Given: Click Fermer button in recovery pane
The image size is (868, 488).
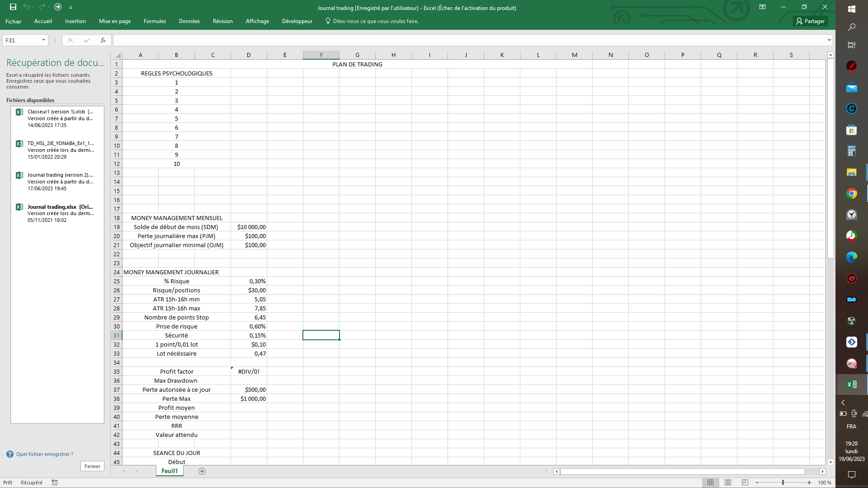Looking at the screenshot, I should coord(92,466).
